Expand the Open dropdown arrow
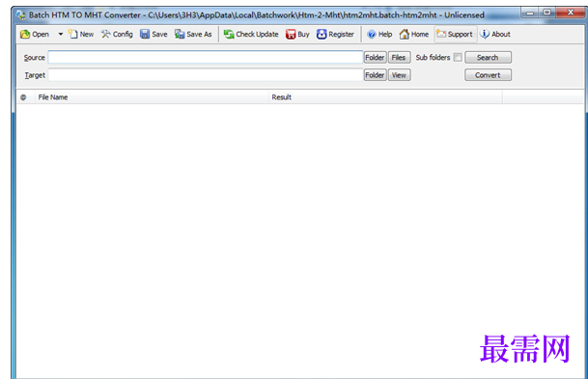This screenshot has height=379, width=588. pos(61,34)
